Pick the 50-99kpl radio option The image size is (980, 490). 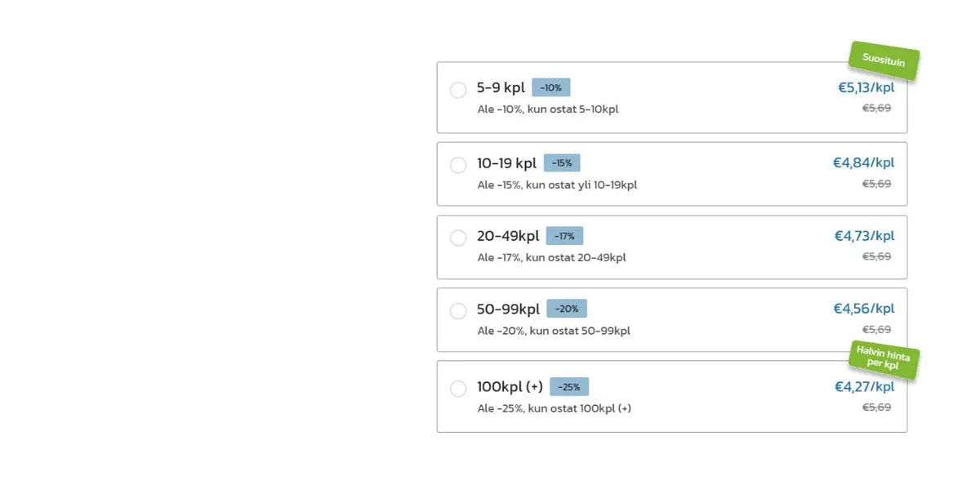click(x=458, y=311)
